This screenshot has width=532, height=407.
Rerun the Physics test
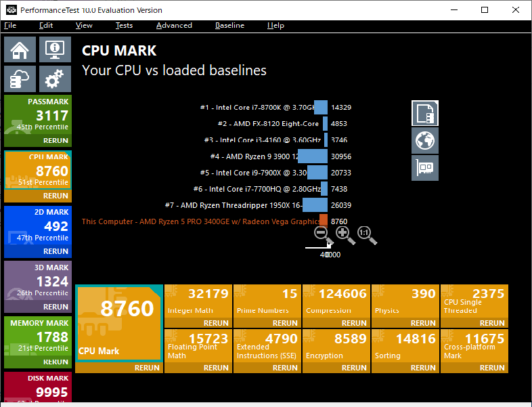423,323
